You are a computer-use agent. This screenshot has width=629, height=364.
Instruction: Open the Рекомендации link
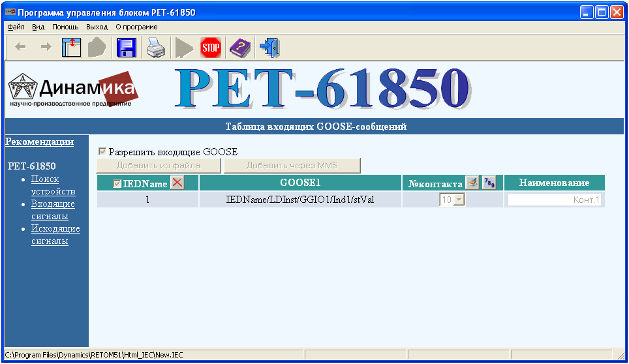pos(39,142)
